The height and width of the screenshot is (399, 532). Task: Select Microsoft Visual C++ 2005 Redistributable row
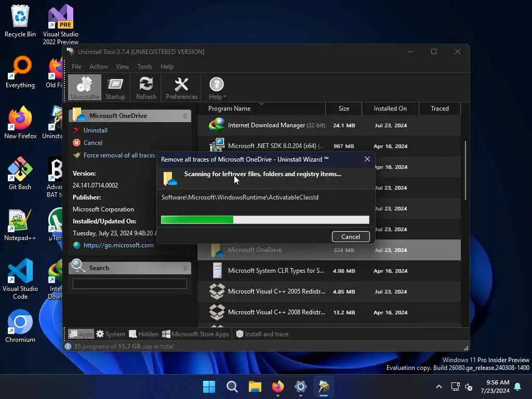tap(329, 291)
